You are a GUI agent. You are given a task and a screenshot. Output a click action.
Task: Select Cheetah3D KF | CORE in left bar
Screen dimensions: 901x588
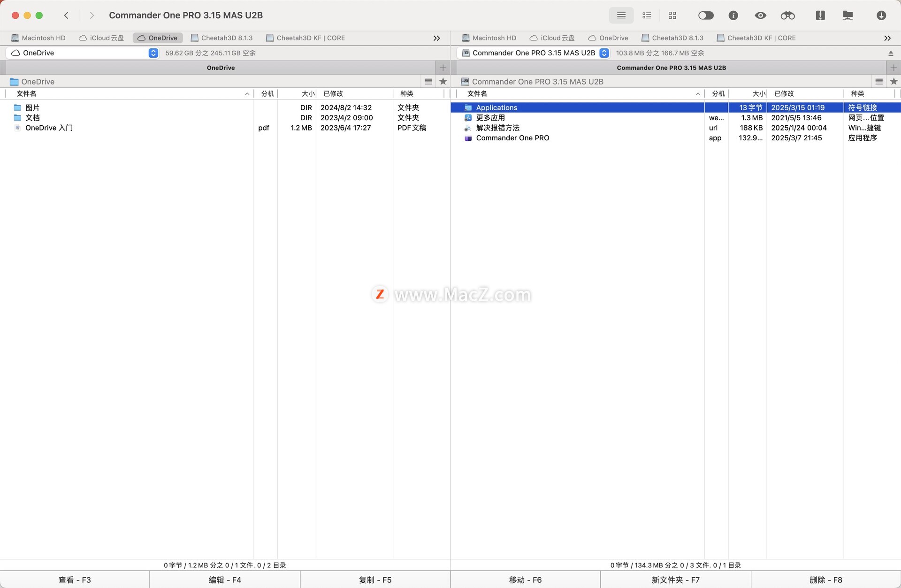305,38
